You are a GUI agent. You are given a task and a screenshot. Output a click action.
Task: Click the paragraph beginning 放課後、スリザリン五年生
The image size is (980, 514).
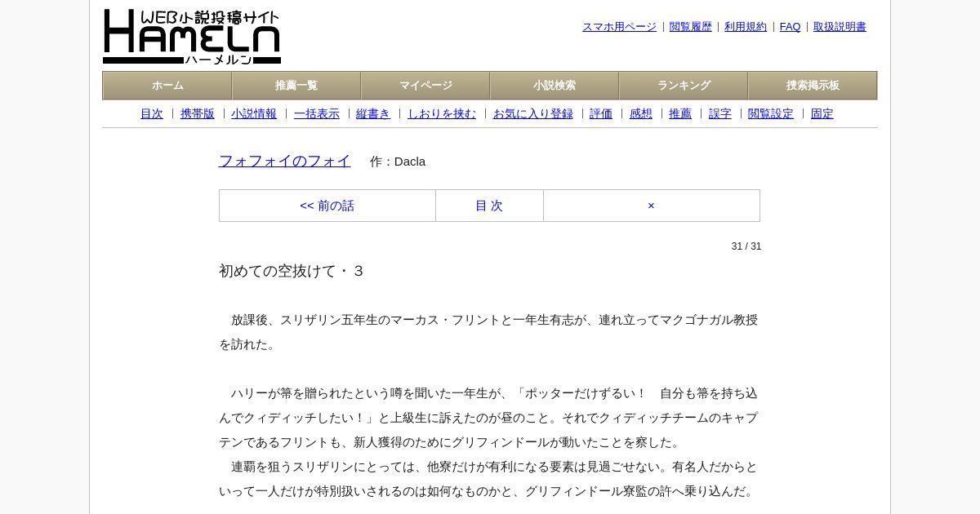488,332
